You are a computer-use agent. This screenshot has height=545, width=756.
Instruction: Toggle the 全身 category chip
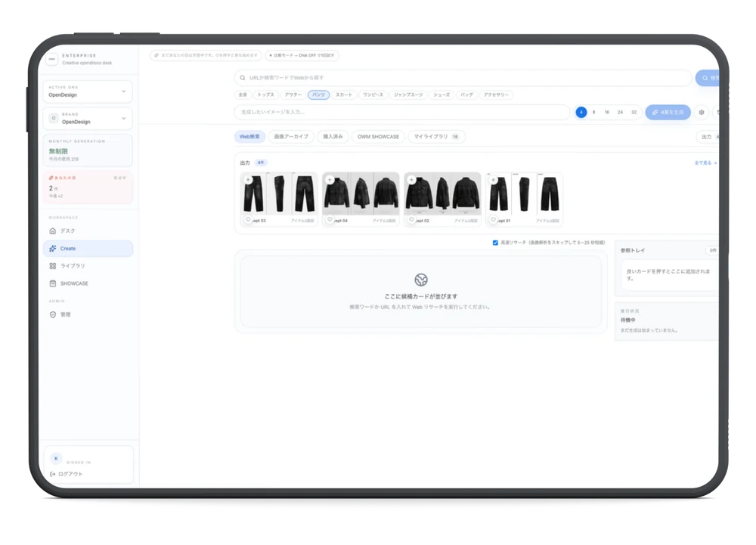[x=243, y=95]
